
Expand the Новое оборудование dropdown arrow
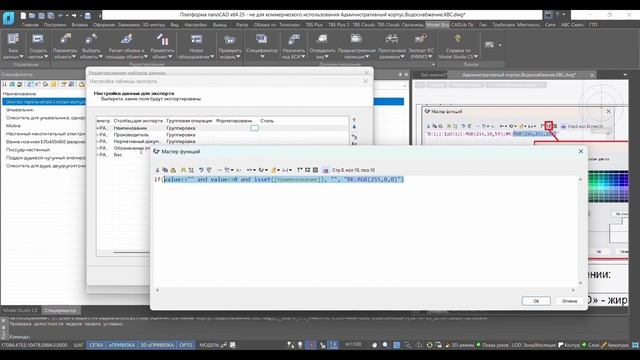pos(212,57)
